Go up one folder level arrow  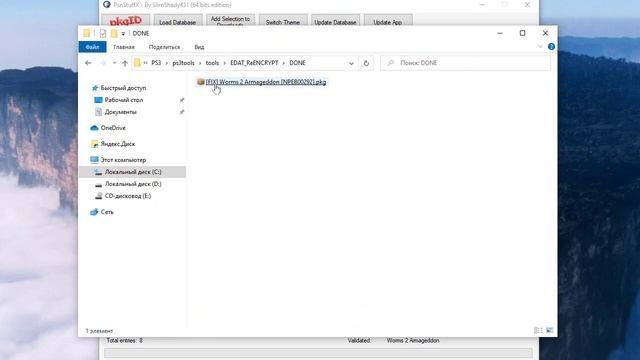click(x=125, y=63)
